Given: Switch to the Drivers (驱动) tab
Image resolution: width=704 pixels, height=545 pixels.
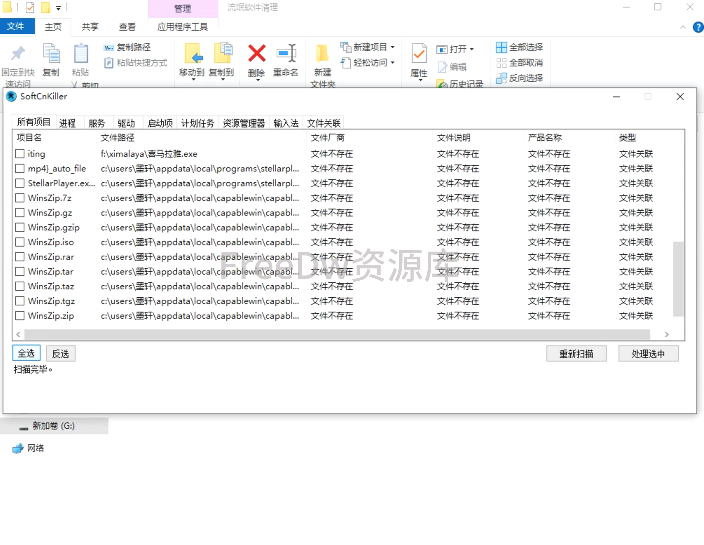Looking at the screenshot, I should click(126, 123).
